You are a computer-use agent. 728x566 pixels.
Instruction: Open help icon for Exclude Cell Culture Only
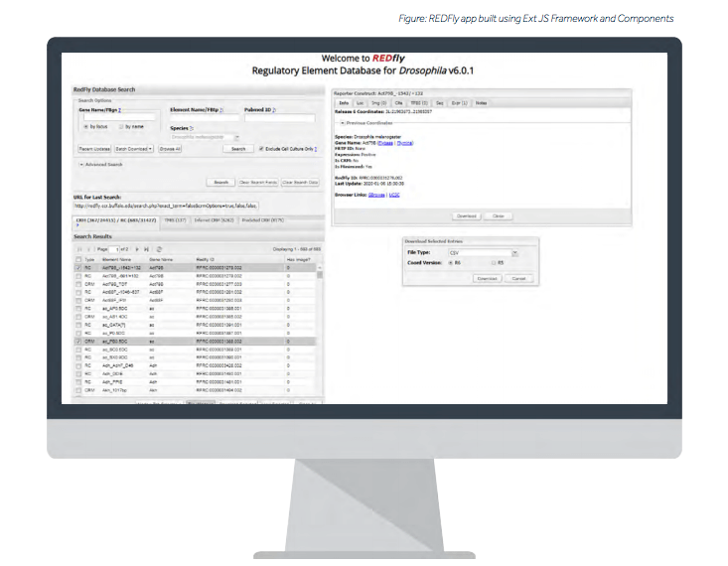pyautogui.click(x=316, y=149)
